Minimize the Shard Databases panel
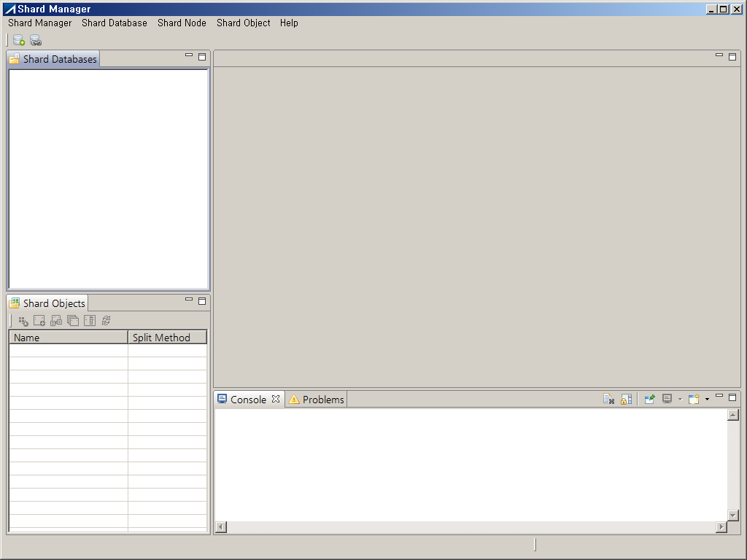This screenshot has height=560, width=747. tap(189, 55)
